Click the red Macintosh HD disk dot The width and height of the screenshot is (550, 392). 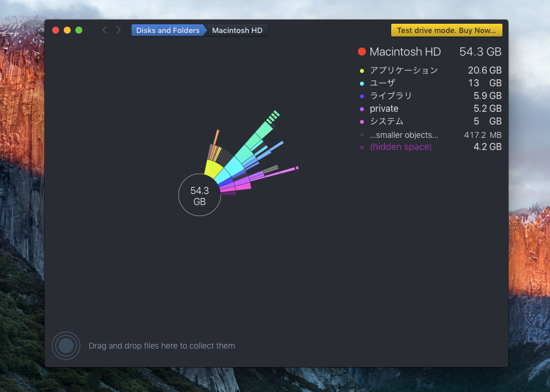point(362,52)
